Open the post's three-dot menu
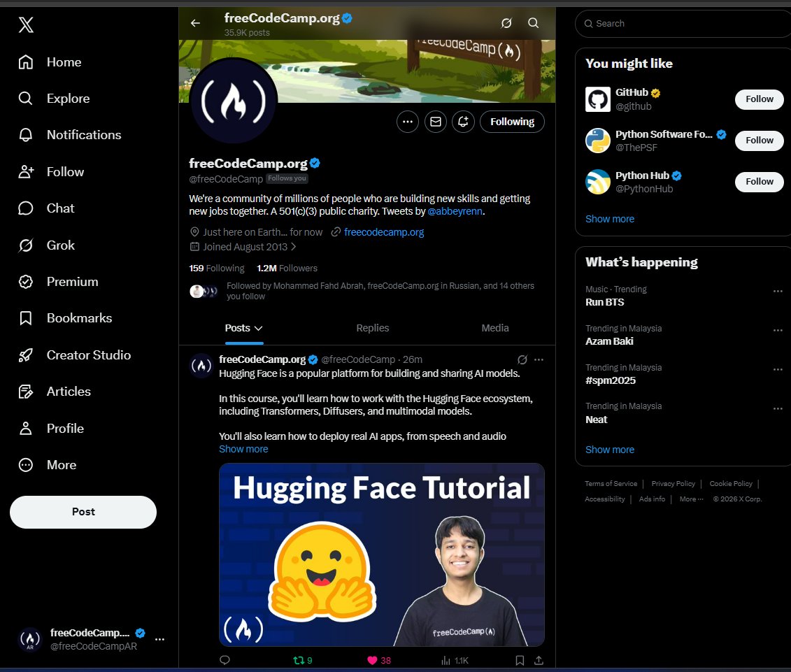 coord(539,359)
